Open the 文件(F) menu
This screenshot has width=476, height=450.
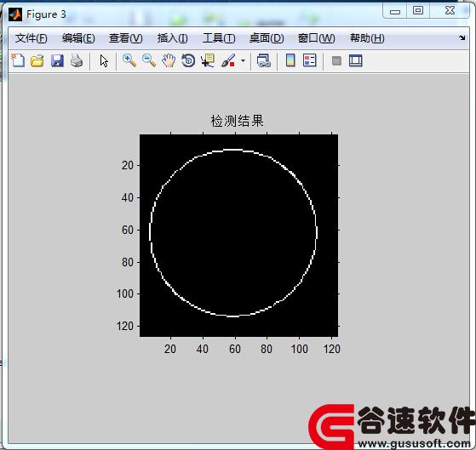pos(32,38)
